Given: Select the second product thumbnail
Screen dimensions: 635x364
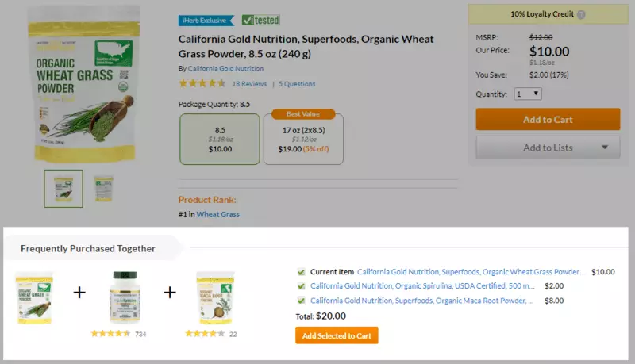Looking at the screenshot, I should click(x=104, y=189).
